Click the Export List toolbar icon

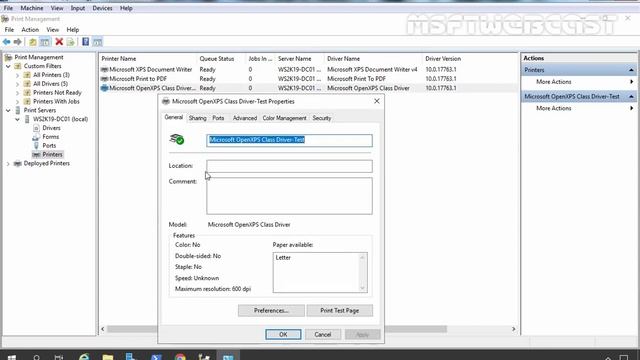pos(71,42)
